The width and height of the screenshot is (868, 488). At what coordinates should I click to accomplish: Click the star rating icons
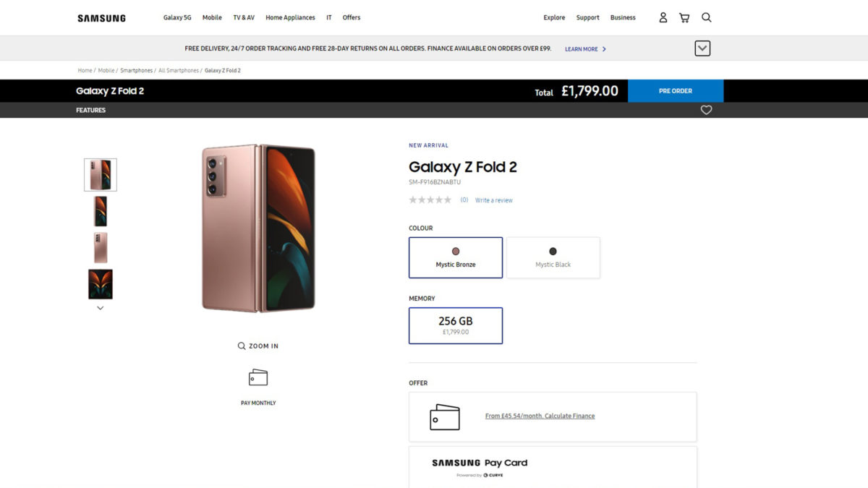[430, 200]
